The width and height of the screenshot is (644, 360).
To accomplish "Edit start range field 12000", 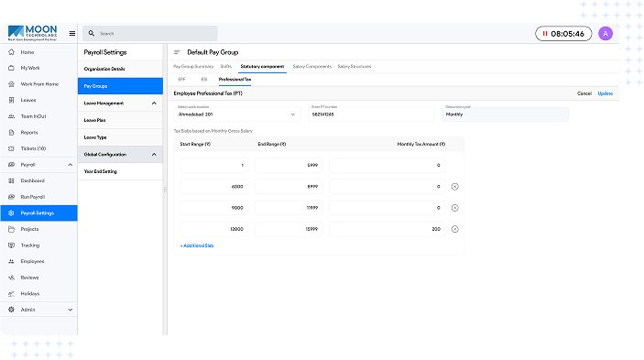I will point(214,229).
